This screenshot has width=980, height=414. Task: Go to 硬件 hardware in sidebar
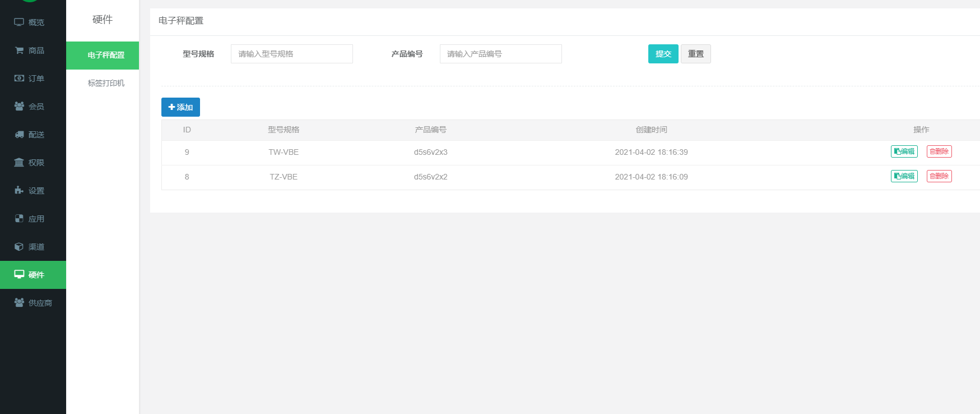32,275
